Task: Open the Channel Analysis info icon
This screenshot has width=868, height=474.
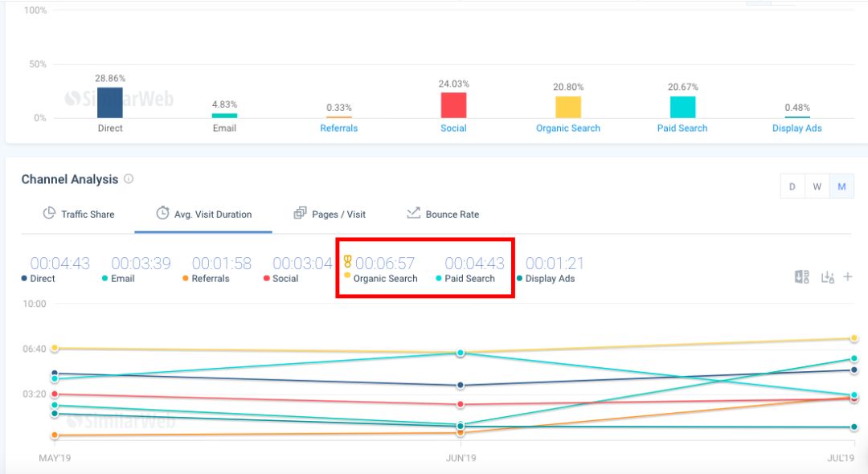Action: point(129,178)
